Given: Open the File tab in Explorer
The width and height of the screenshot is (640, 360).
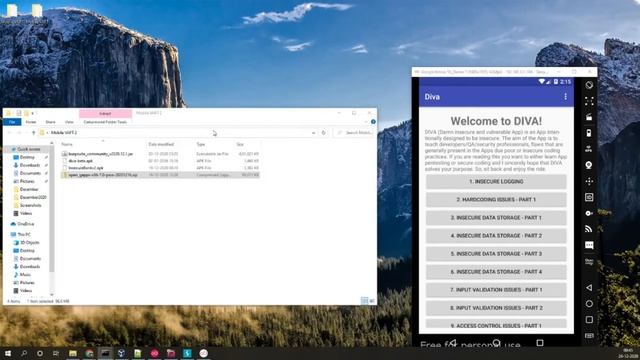Looking at the screenshot, I should click(12, 122).
